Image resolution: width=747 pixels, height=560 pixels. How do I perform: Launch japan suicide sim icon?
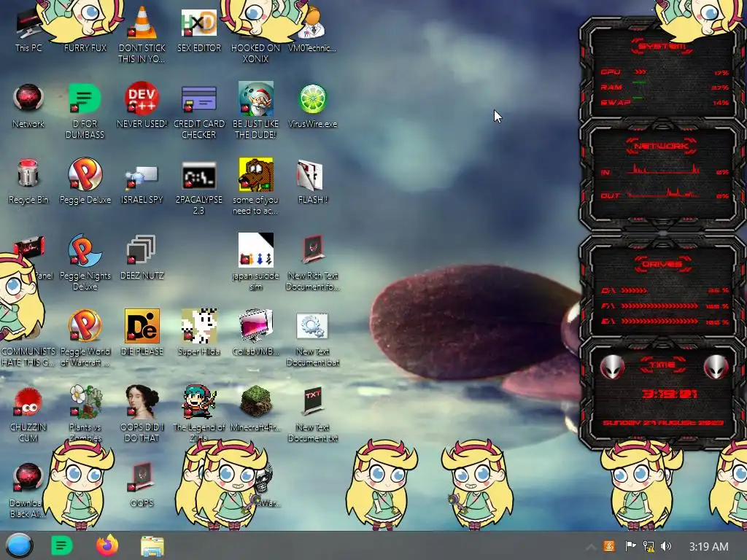256,262
